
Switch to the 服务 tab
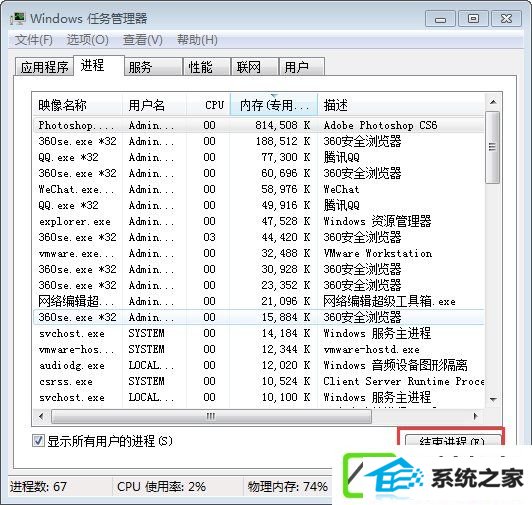pos(153,67)
